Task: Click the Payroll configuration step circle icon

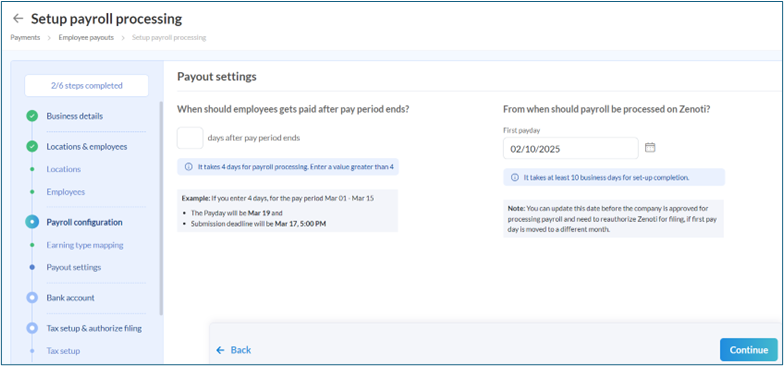Action: [x=32, y=222]
